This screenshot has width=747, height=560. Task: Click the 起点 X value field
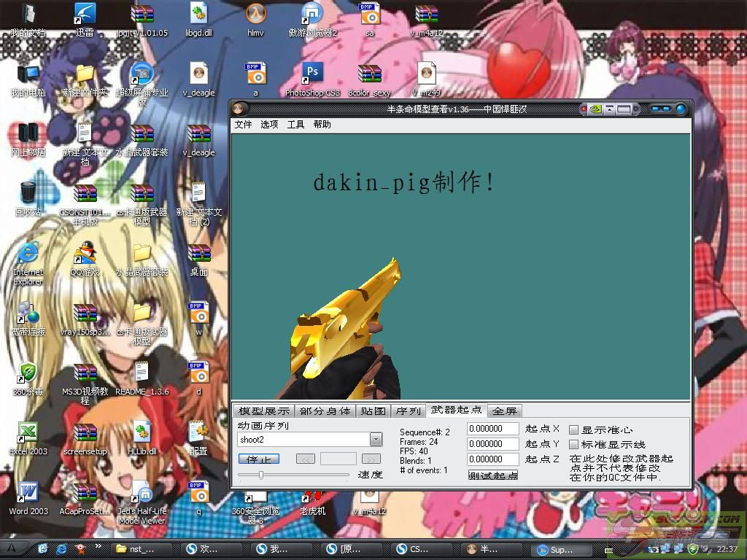tap(492, 429)
